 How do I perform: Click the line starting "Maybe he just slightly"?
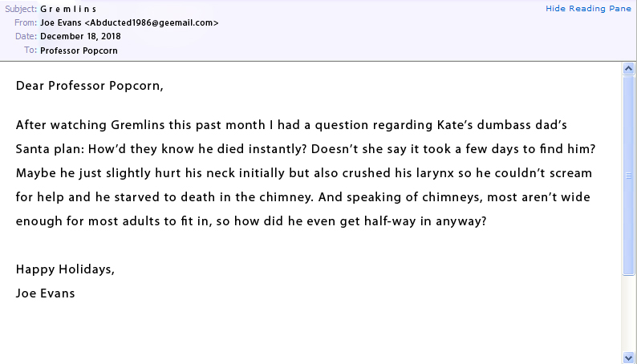pos(304,172)
